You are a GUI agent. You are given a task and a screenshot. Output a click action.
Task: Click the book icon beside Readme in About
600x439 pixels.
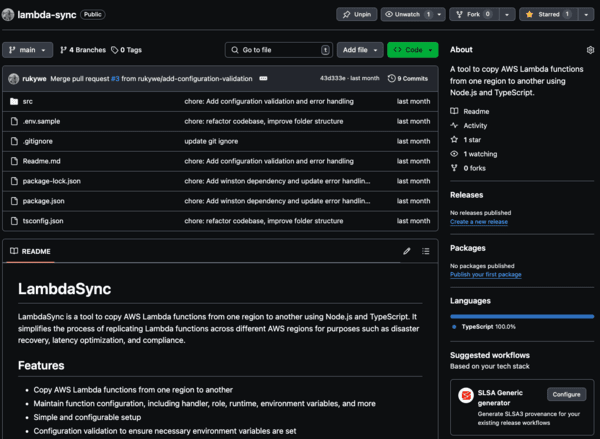[454, 111]
